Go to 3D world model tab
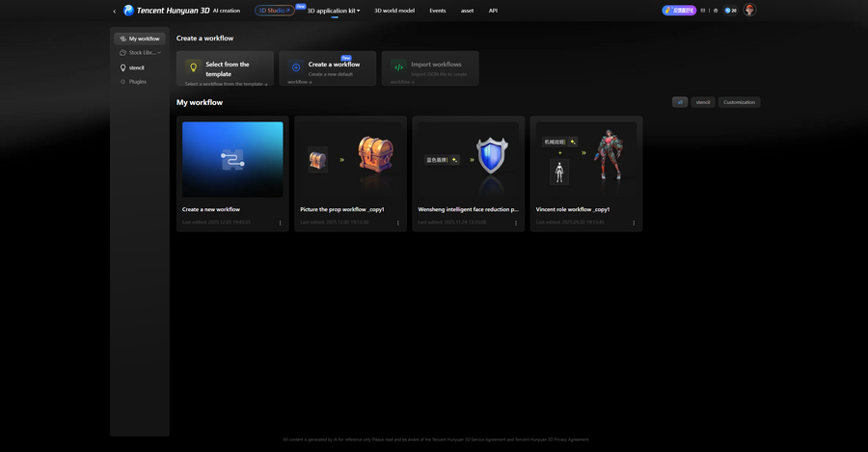 [x=394, y=11]
